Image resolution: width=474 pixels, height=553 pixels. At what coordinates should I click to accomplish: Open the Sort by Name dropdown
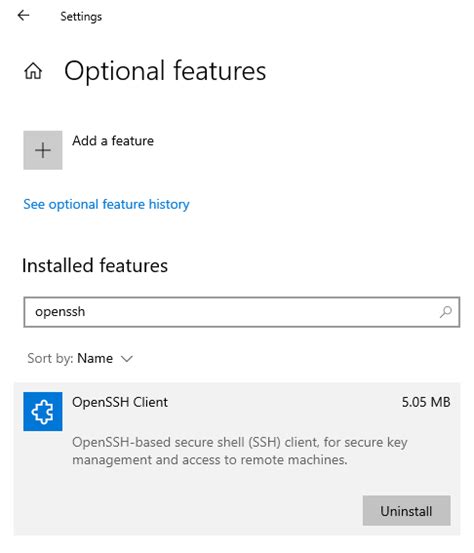pos(80,359)
